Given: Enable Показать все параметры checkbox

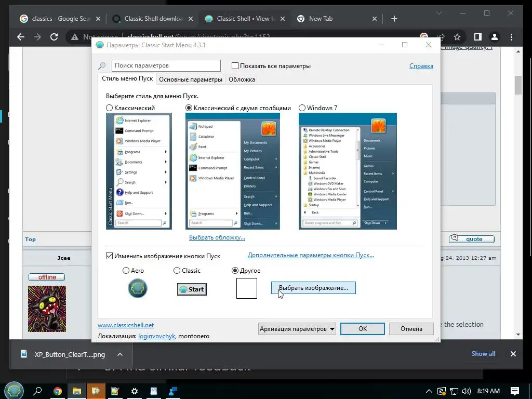Looking at the screenshot, I should click(x=235, y=66).
